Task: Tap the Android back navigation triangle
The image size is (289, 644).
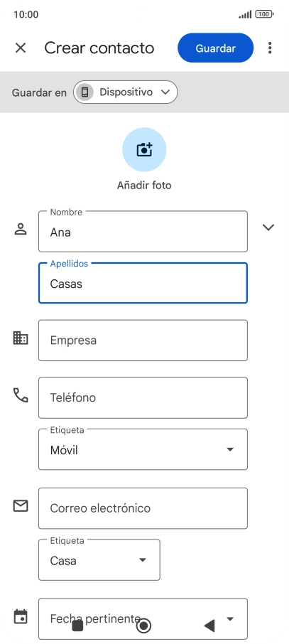Action: (209, 626)
